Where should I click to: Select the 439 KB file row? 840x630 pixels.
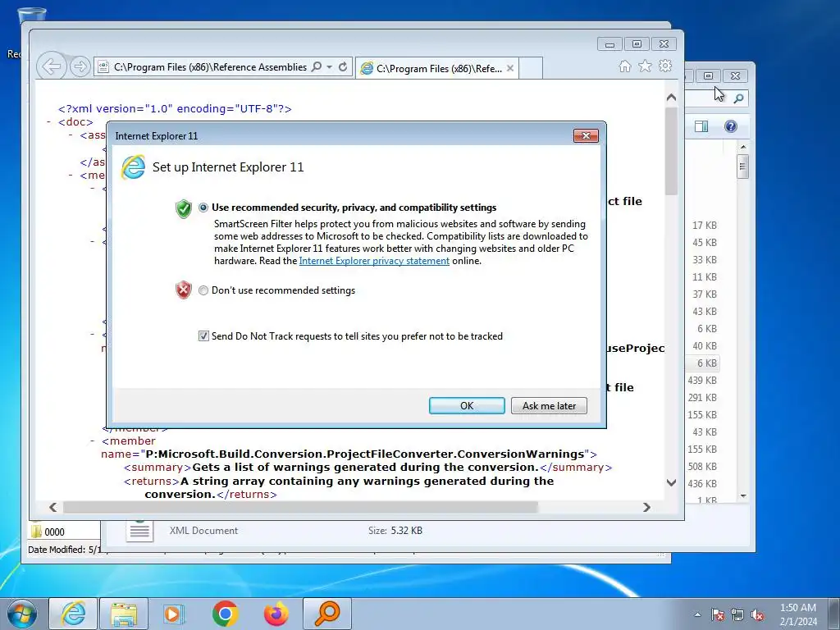point(702,381)
